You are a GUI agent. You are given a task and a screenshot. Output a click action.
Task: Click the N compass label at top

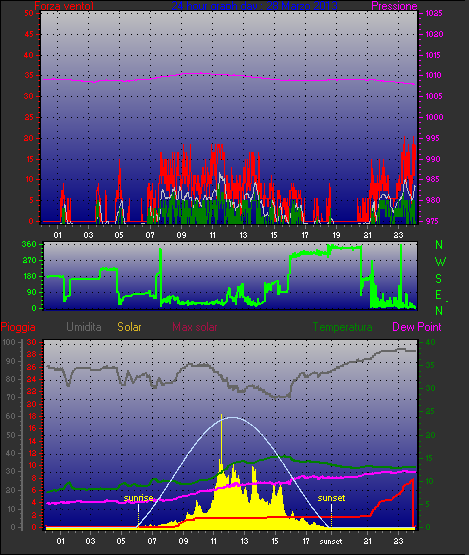coord(439,245)
